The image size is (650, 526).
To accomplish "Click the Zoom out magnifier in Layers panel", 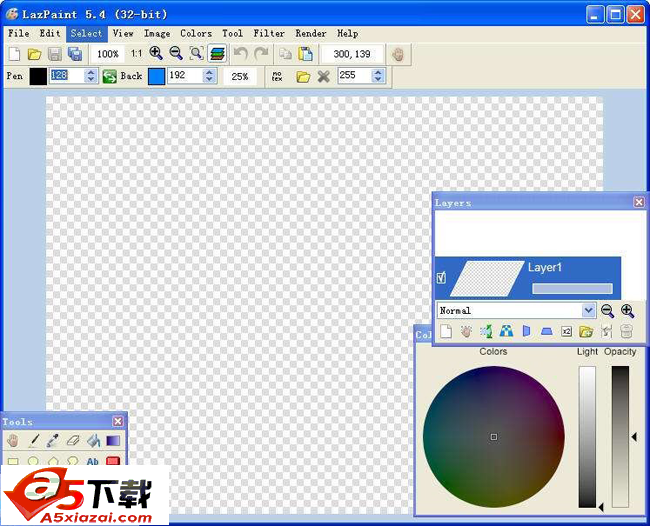I will coord(607,311).
